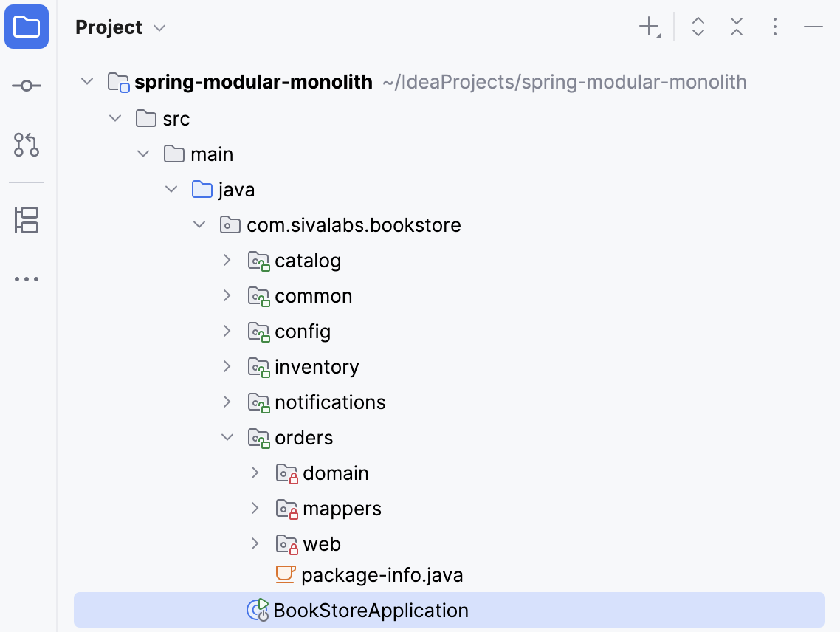Viewport: 840px width, 632px height.
Task: Select the Commit tool window icon
Action: [27, 85]
